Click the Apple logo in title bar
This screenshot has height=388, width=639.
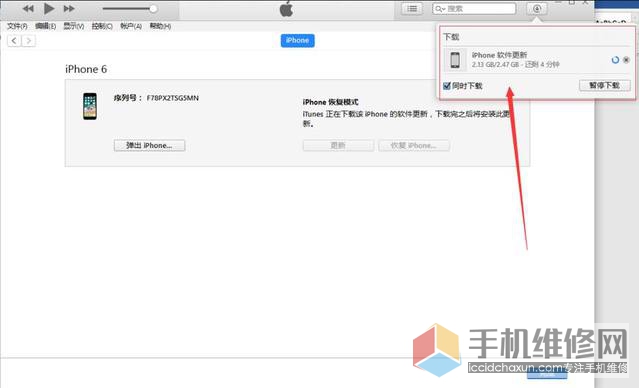tap(286, 9)
